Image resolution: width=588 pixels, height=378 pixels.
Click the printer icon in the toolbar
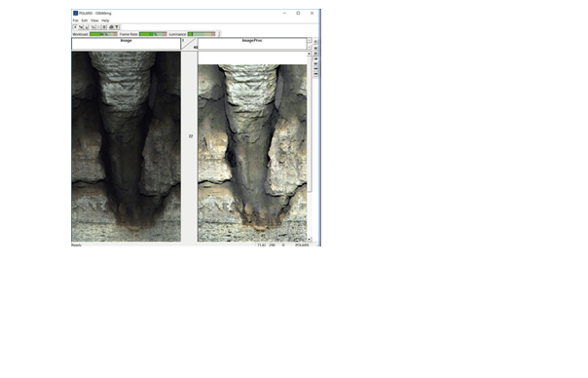tap(111, 27)
